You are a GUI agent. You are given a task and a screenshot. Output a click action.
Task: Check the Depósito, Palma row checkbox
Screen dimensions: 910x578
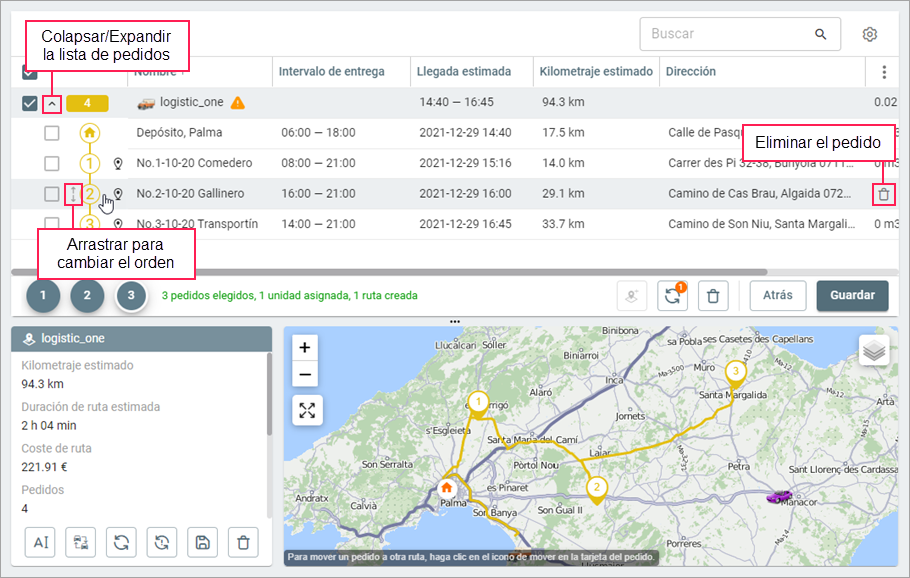[x=52, y=133]
